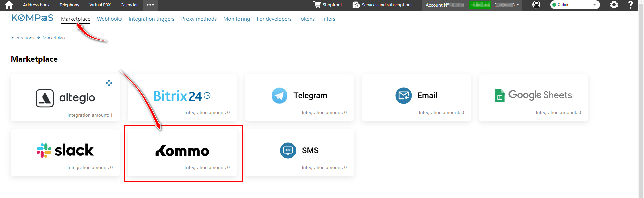Click the Email envelope icon
The image size is (644, 198).
point(404,95)
